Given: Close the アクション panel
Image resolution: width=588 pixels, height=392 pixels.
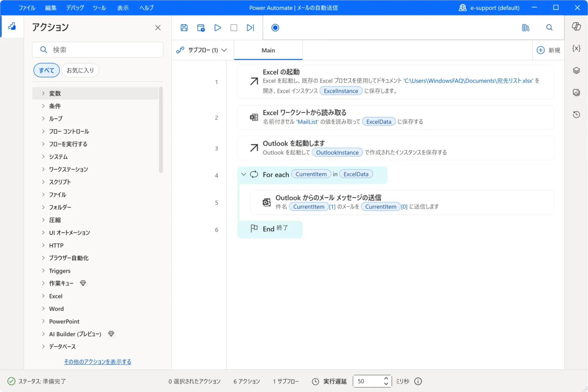Looking at the screenshot, I should (x=158, y=28).
